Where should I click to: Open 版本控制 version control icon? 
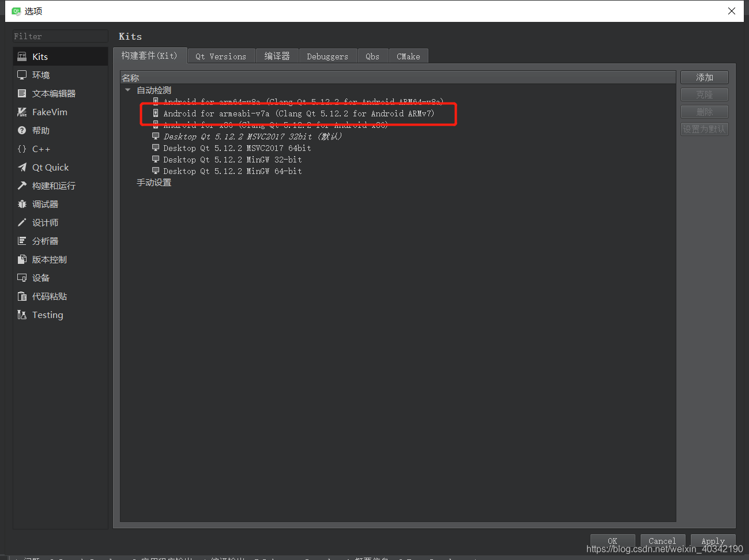click(22, 259)
